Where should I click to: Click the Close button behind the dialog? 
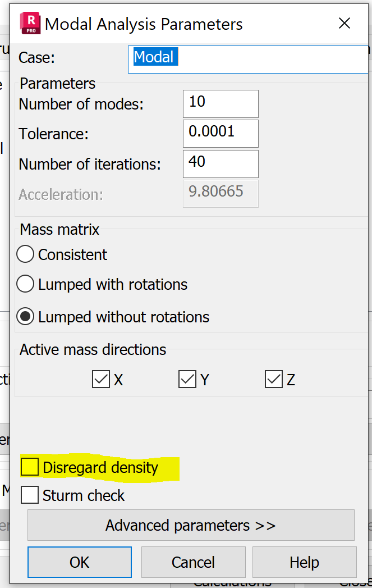tap(362, 584)
